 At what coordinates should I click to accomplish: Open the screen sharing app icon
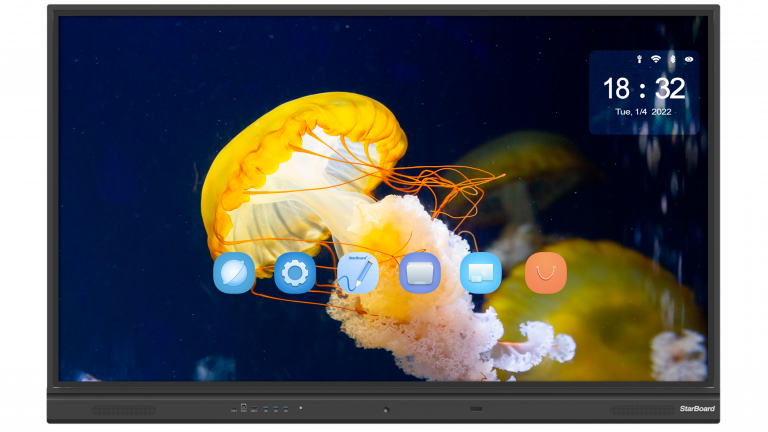(481, 273)
